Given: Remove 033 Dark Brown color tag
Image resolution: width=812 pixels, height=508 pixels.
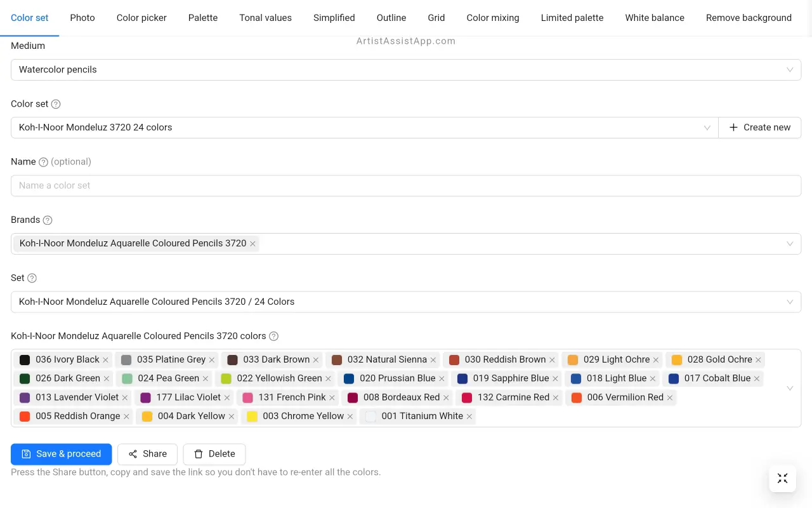Looking at the screenshot, I should pyautogui.click(x=316, y=360).
